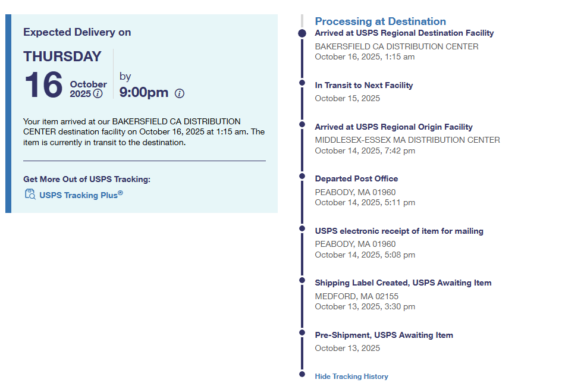Select the Departed Post Office timeline dot
Image resolution: width=587 pixels, height=392 pixels.
coord(302,176)
